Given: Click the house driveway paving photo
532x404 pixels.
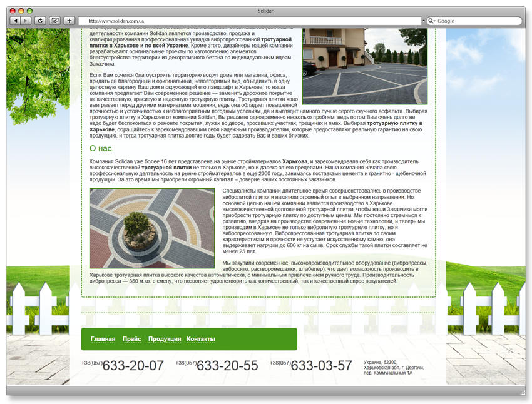Looking at the screenshot, I should pos(365,66).
